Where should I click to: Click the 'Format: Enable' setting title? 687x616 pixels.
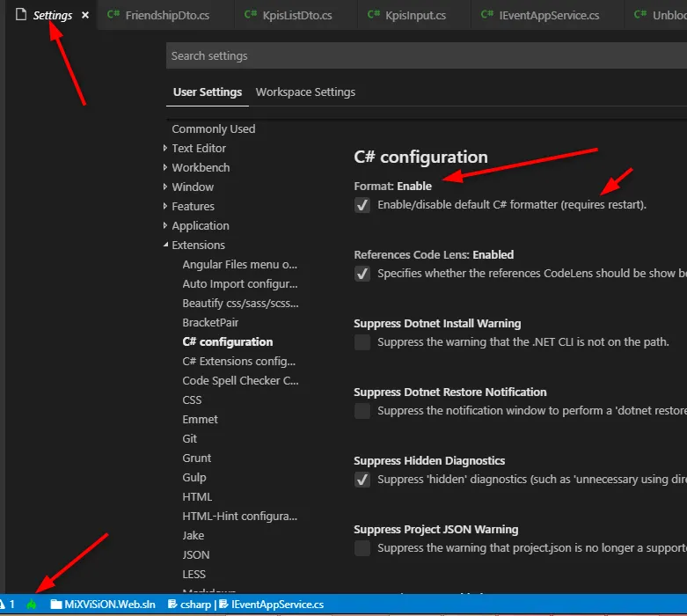click(392, 186)
